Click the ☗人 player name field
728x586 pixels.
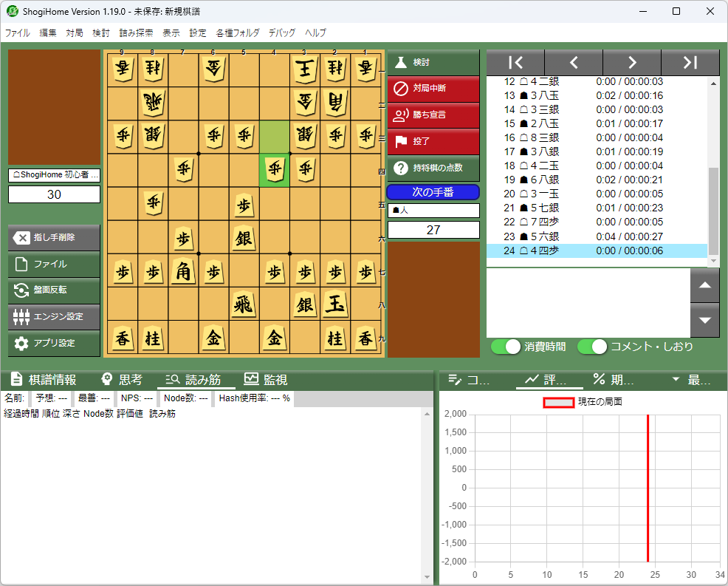point(433,211)
